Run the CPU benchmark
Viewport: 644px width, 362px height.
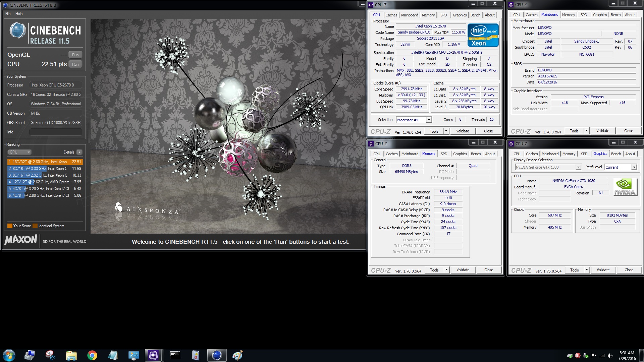[x=75, y=64]
